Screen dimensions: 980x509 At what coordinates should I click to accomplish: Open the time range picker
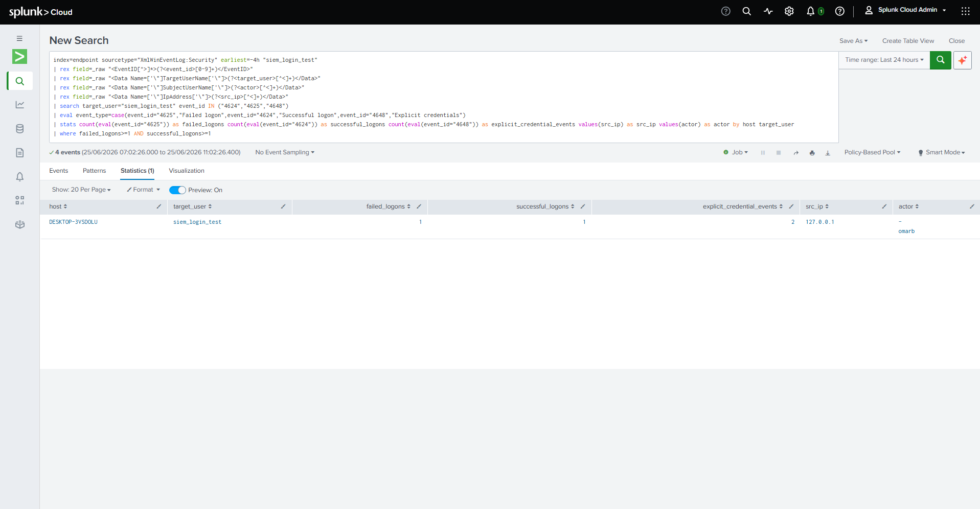884,60
